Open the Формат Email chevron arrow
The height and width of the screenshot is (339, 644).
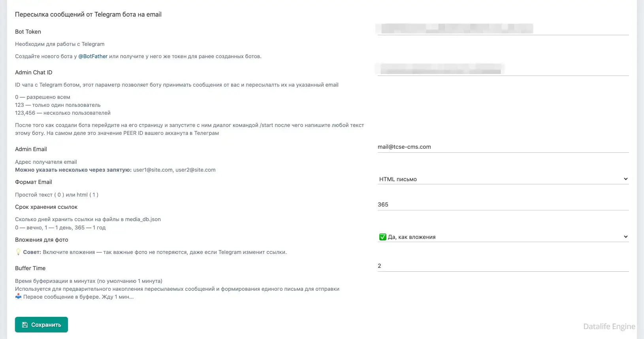(x=625, y=179)
